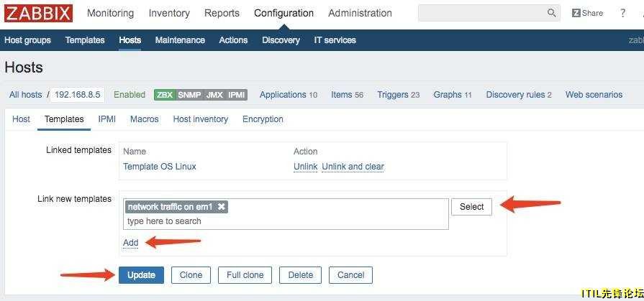Click the Add link under new templates
The height and width of the screenshot is (301, 644).
click(x=131, y=243)
